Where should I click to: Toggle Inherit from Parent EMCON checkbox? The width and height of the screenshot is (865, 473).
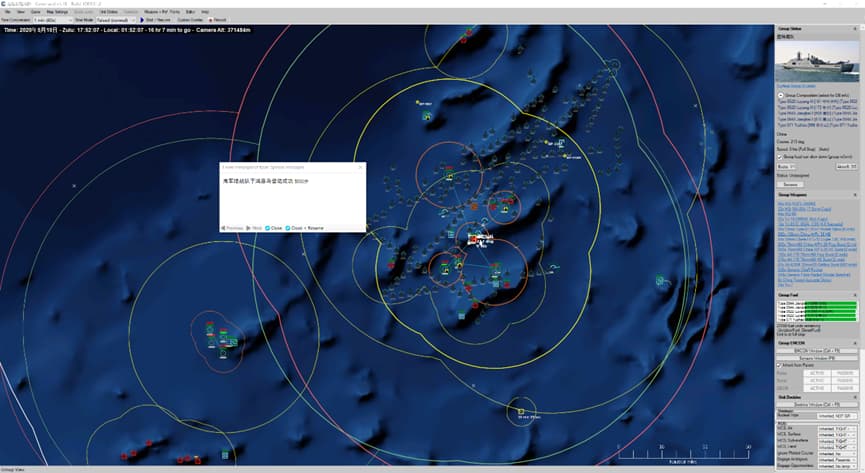pyautogui.click(x=779, y=365)
